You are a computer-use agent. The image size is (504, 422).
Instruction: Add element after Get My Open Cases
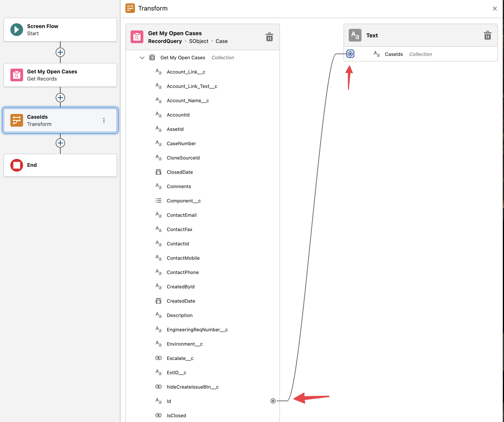(x=60, y=98)
